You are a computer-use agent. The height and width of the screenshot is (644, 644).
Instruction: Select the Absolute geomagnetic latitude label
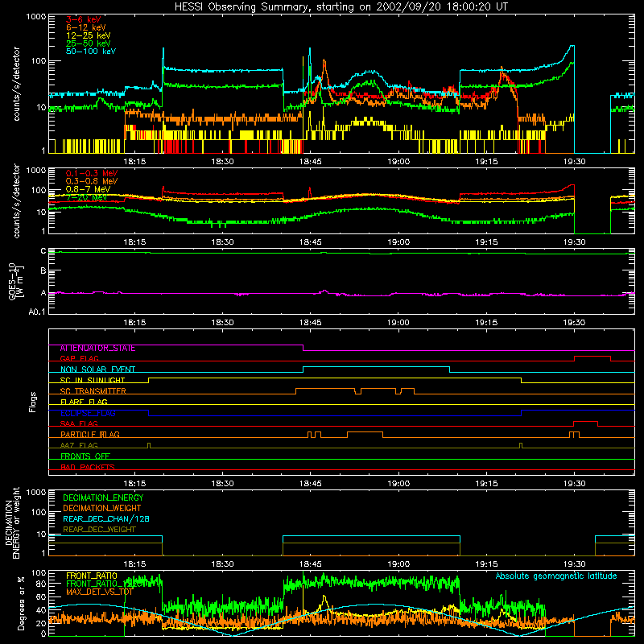tap(556, 576)
